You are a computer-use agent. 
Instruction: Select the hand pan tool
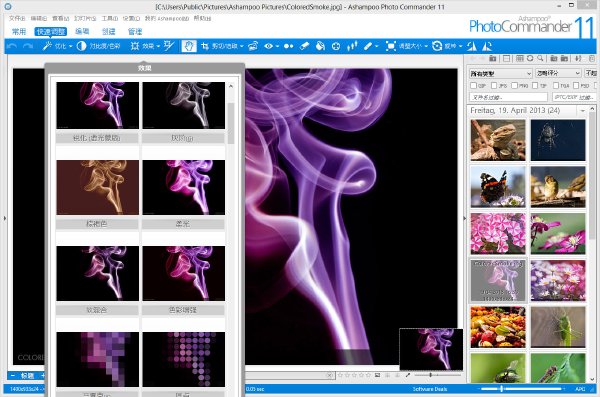[x=189, y=46]
